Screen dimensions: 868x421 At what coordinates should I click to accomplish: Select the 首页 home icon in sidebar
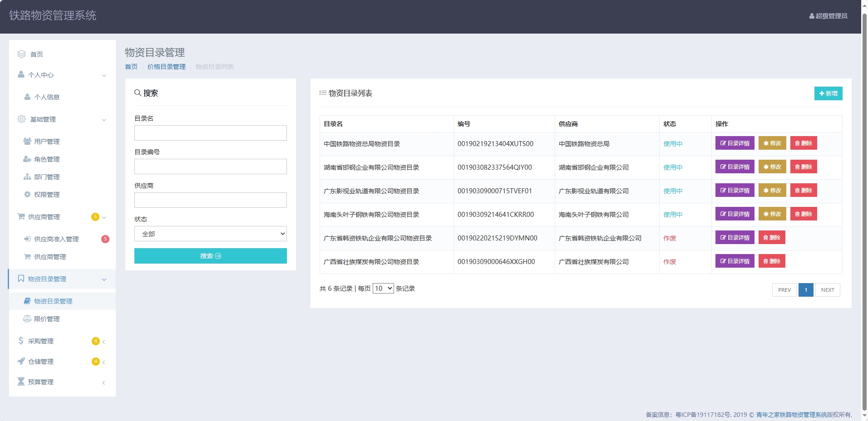[21, 54]
